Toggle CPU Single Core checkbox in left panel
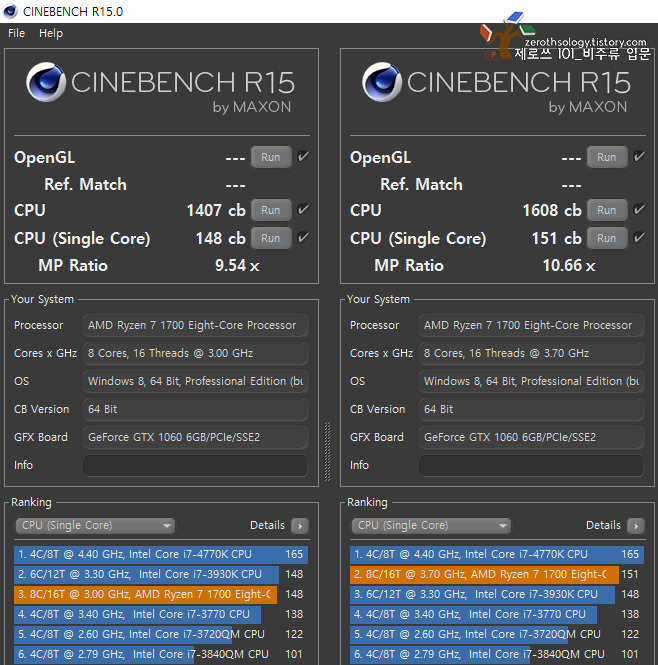The image size is (658, 665). pyautogui.click(x=303, y=238)
